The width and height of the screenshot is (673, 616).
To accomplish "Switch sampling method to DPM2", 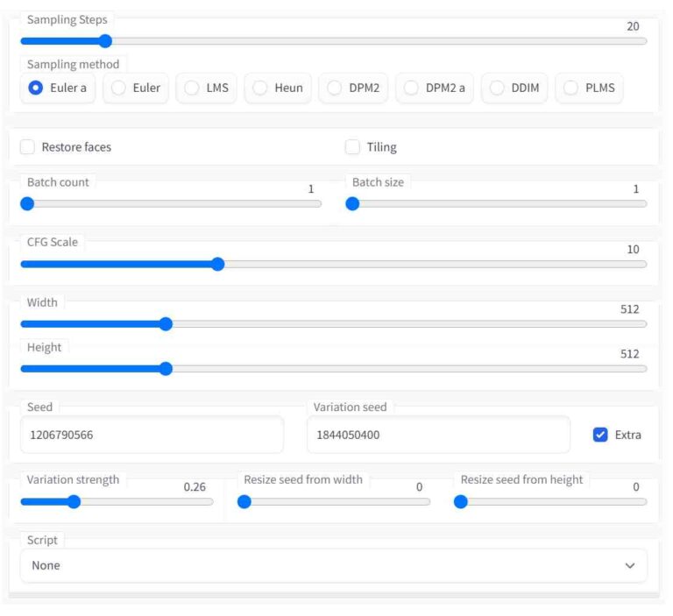I will pyautogui.click(x=335, y=88).
